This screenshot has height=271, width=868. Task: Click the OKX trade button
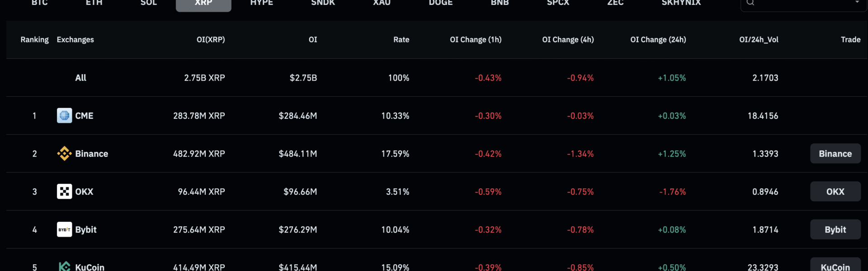(835, 192)
